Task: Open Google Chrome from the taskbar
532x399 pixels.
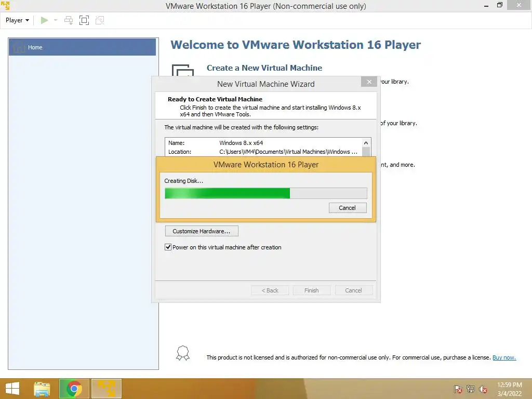Action: pyautogui.click(x=74, y=389)
